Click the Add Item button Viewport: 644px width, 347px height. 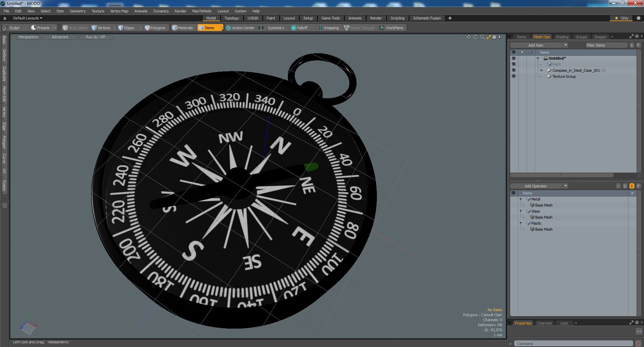coord(536,45)
